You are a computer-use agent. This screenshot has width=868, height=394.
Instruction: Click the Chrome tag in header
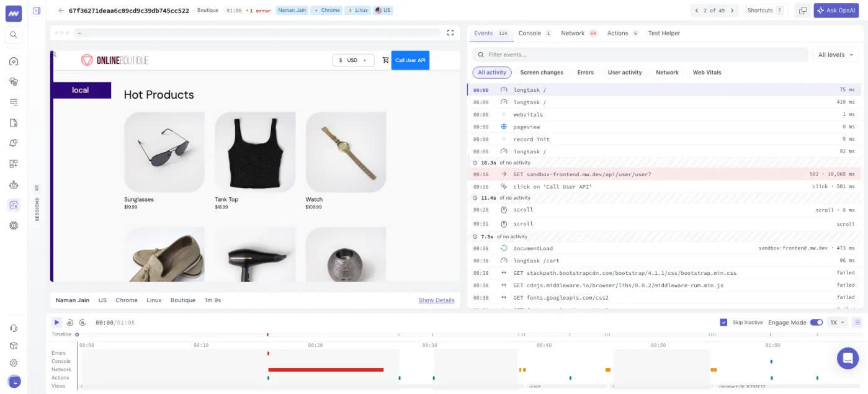pos(326,11)
